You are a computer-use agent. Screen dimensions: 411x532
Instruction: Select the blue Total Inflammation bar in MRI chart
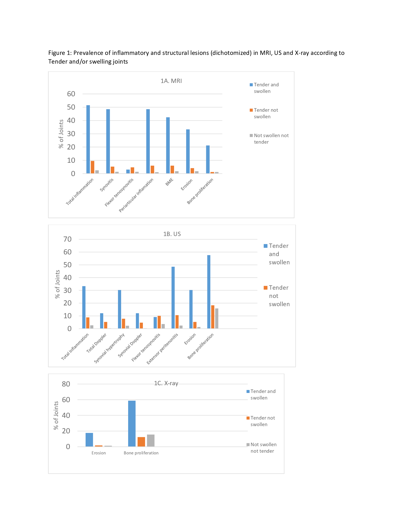click(88, 139)
